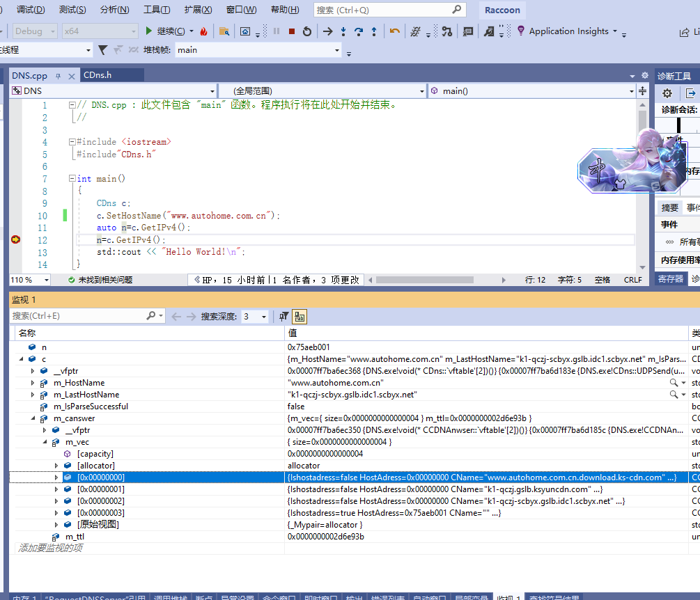Image resolution: width=700 pixels, height=600 pixels.
Task: Click the Step Over icon
Action: click(359, 31)
